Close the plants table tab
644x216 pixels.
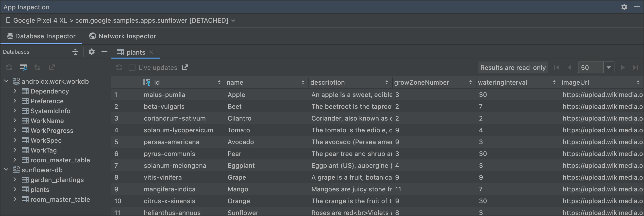pyautogui.click(x=151, y=52)
